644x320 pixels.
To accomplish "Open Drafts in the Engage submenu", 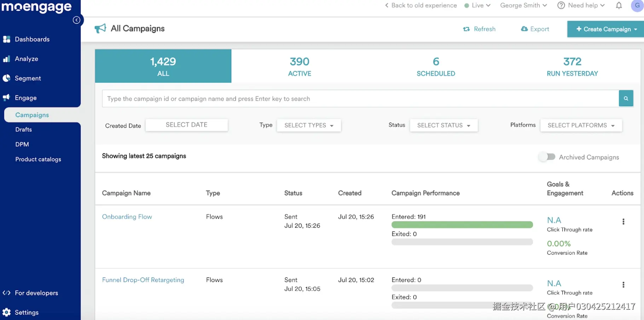I will 24,130.
